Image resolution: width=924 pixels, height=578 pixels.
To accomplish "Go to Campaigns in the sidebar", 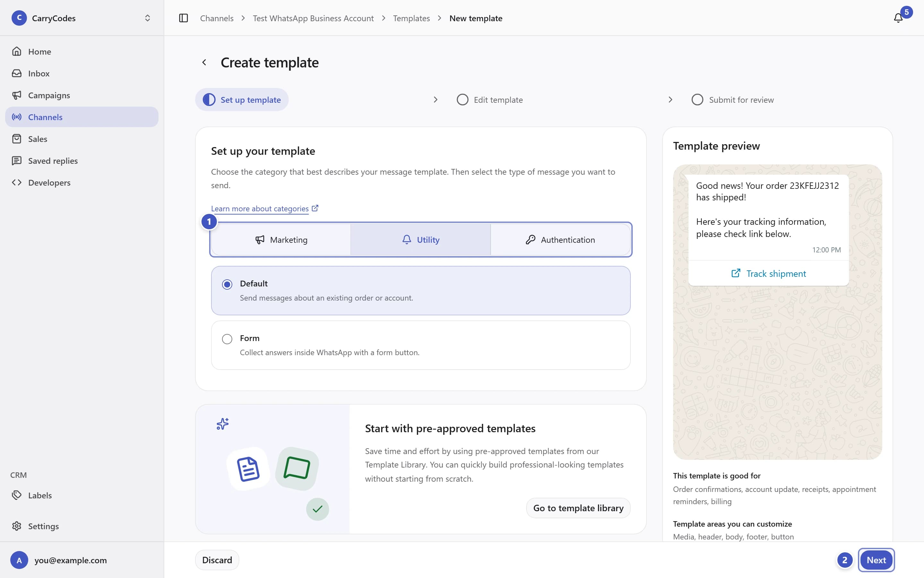I will tap(82, 95).
